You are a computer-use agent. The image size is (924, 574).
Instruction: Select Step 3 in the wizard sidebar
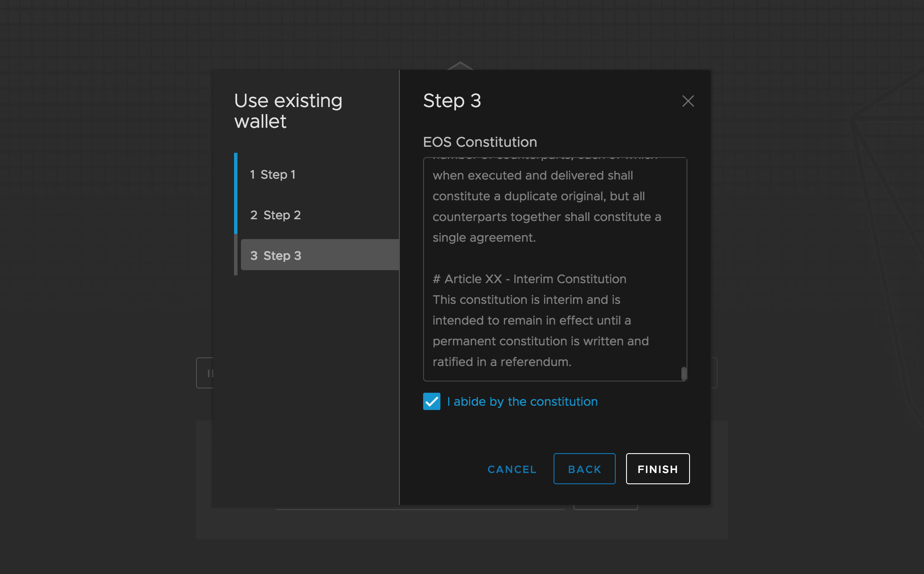click(x=320, y=255)
